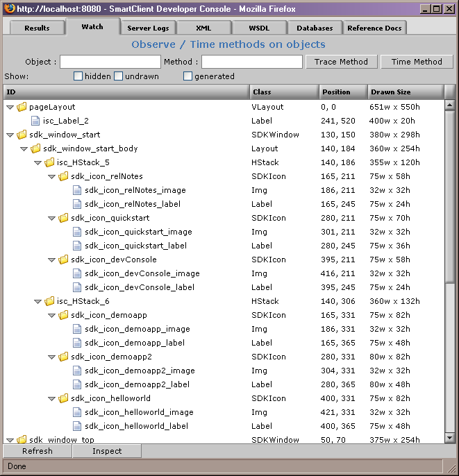Screen dimensions: 459x476
Task: Click the file icon beside isc_Label_2
Action: click(x=35, y=121)
